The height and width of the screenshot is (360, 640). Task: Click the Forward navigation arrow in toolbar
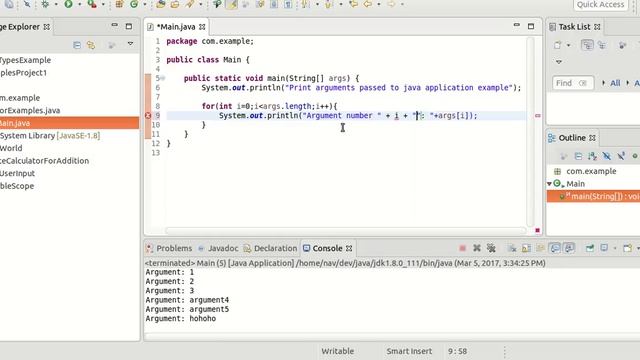(x=391, y=4)
